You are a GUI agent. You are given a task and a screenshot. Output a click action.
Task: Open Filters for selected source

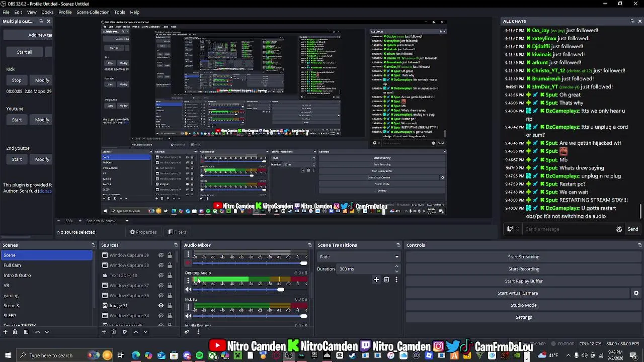pyautogui.click(x=177, y=232)
